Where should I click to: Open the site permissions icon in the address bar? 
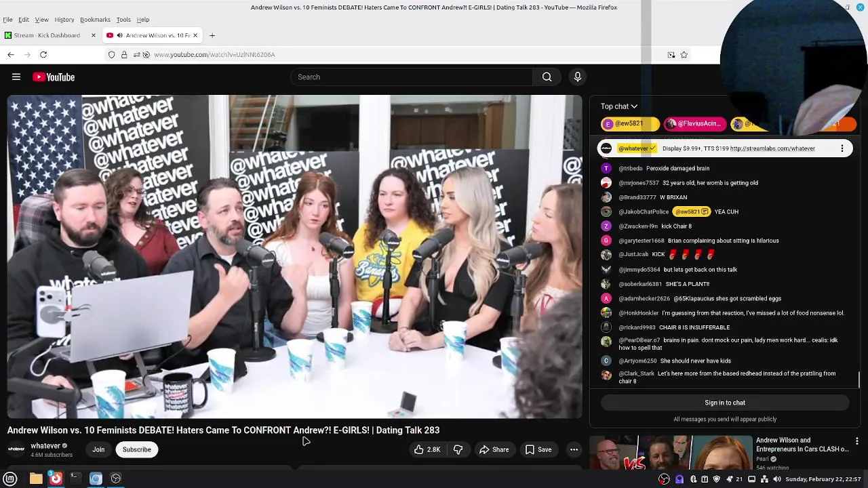pos(136,54)
